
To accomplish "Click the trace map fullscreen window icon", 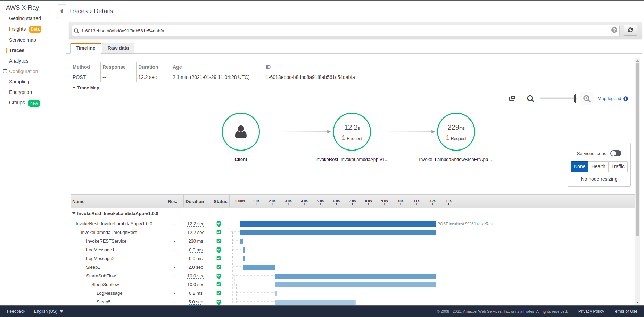I will point(512,98).
